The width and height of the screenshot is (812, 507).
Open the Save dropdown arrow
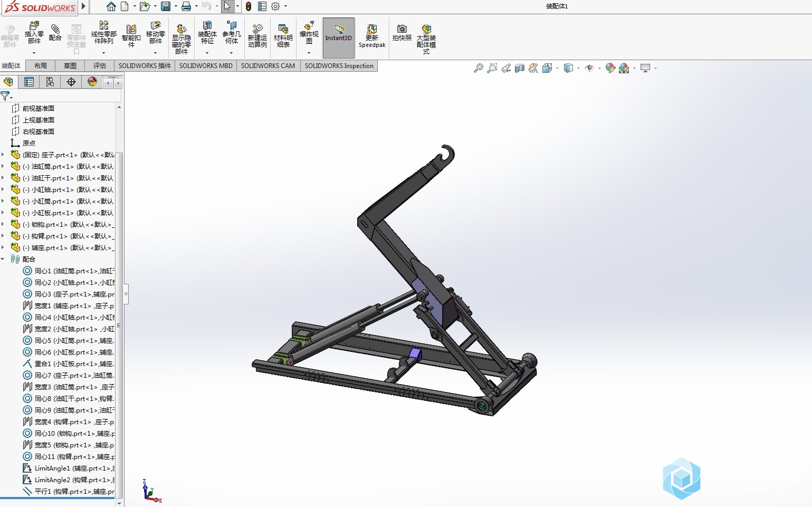(x=176, y=6)
